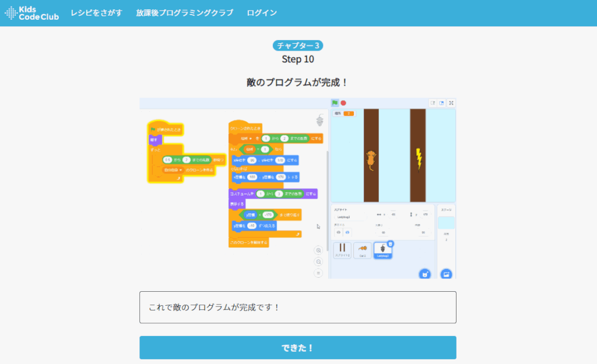This screenshot has width=597, height=364.
Task: Expand the large stage layout view icon
Action: point(442,103)
